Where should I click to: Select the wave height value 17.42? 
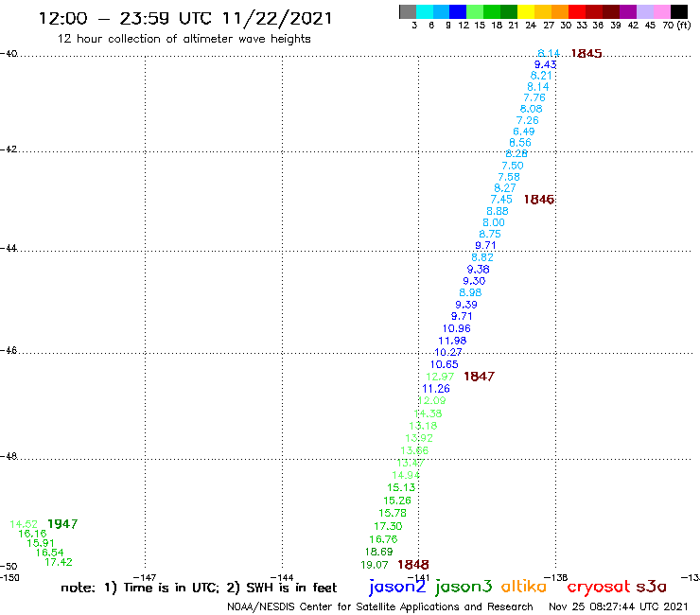(x=59, y=562)
